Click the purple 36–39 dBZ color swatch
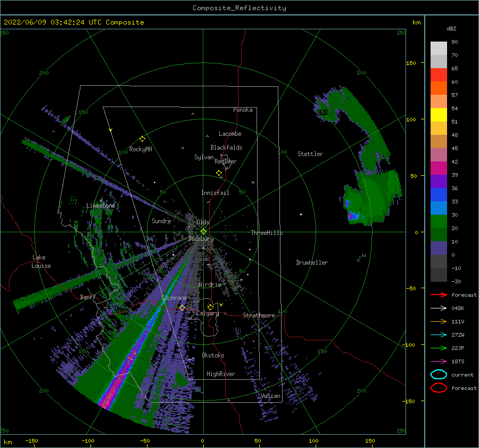The height and width of the screenshot is (448, 479). (439, 182)
